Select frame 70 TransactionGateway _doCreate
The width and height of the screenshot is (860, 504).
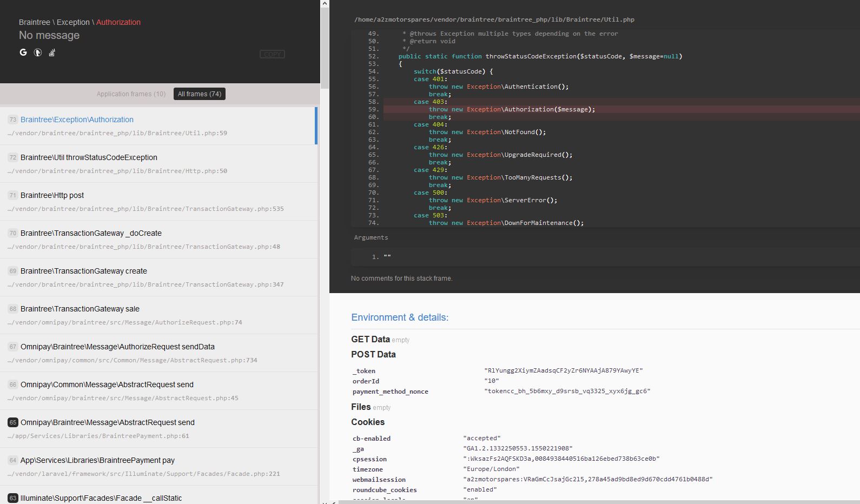[158, 240]
